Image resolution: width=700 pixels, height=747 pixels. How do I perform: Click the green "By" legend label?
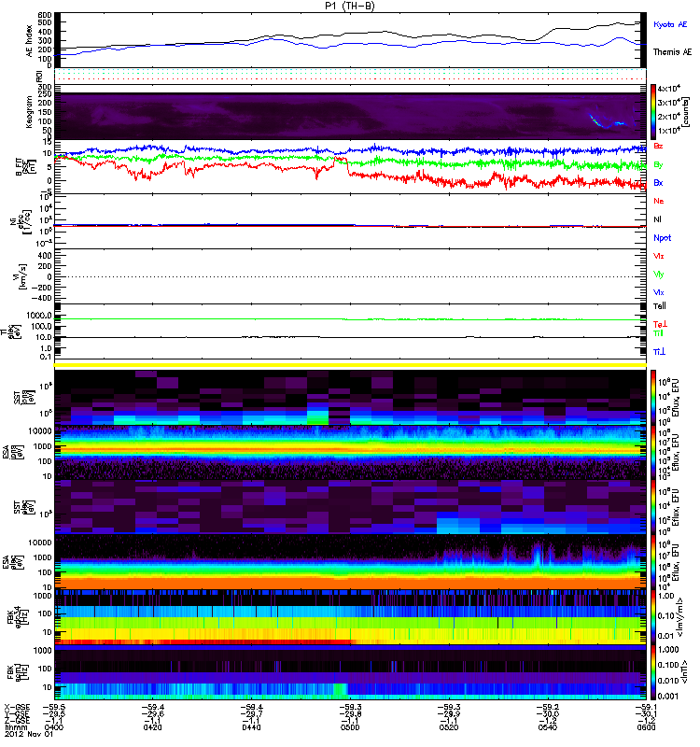click(x=658, y=164)
